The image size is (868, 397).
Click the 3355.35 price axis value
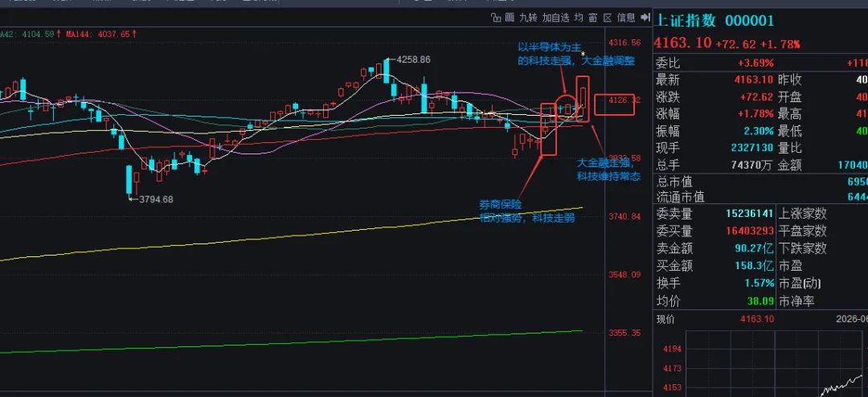tap(624, 333)
